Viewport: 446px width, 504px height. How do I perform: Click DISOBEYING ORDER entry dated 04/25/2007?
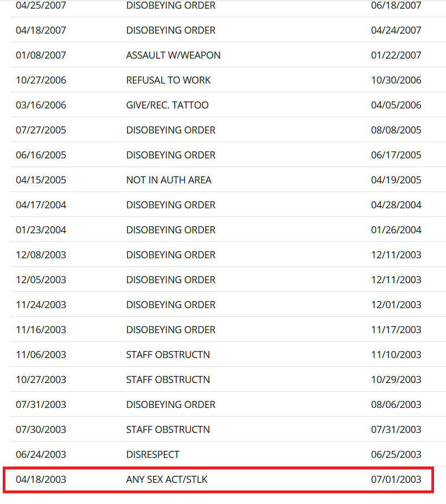(x=171, y=5)
